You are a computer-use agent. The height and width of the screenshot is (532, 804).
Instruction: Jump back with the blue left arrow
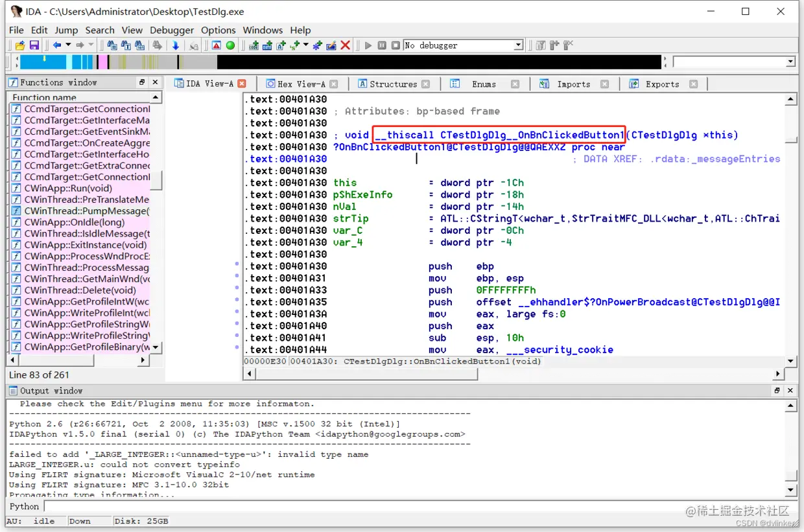pyautogui.click(x=57, y=45)
